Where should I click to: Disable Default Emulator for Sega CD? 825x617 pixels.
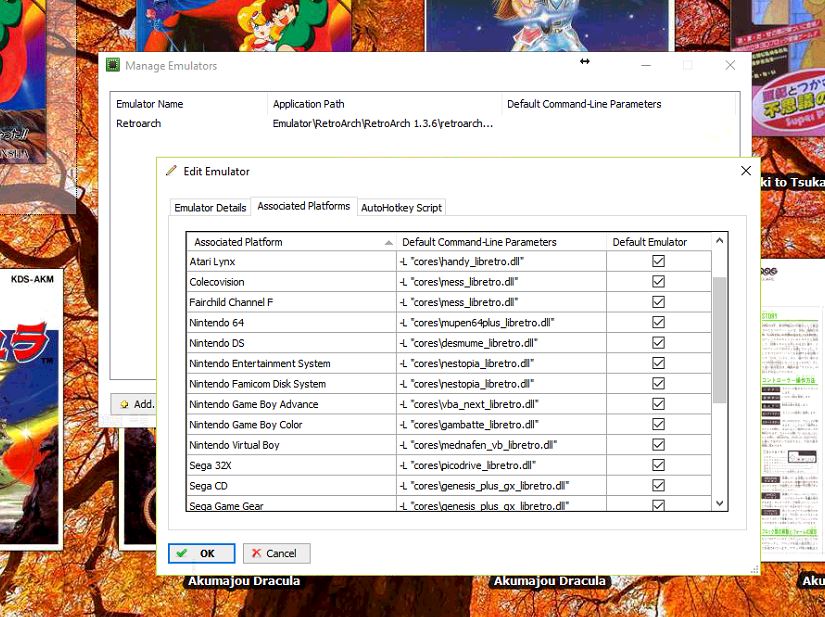click(658, 486)
